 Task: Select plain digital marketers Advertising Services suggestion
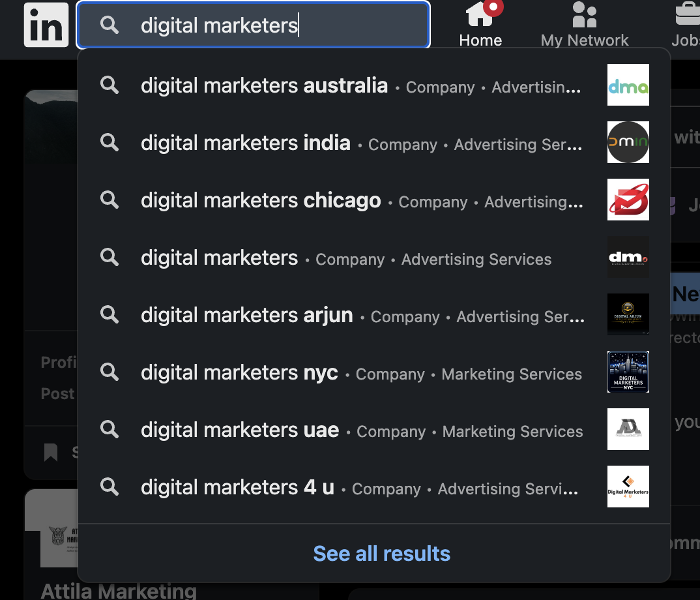point(374,257)
